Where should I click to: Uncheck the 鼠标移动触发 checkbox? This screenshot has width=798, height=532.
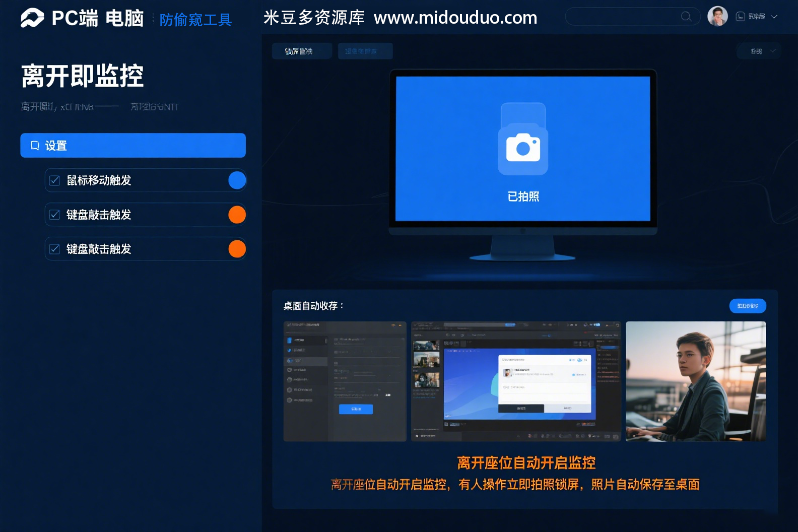pyautogui.click(x=55, y=180)
